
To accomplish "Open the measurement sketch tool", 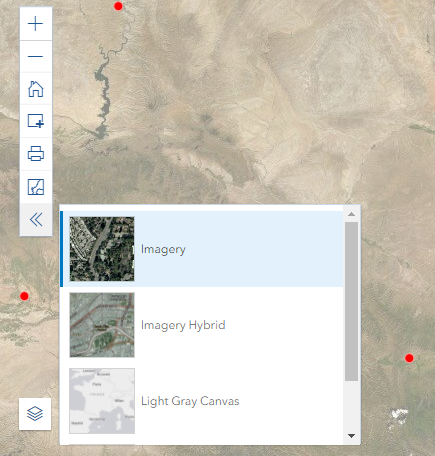I will point(36,187).
